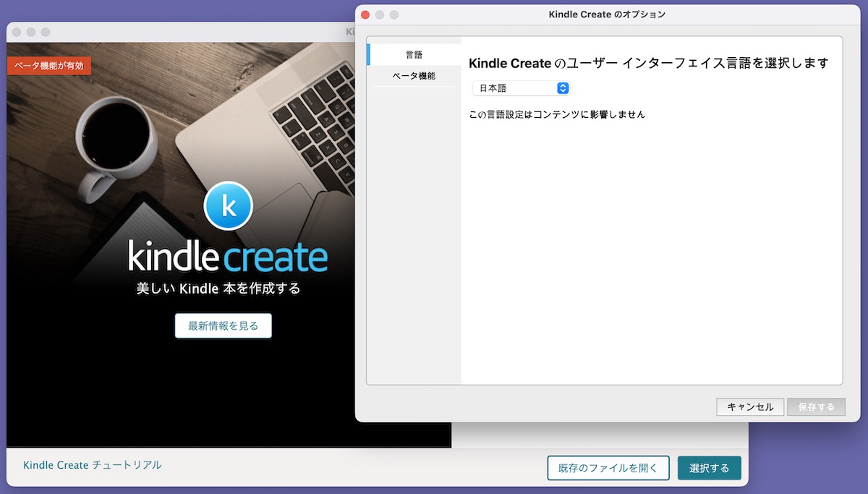
Task: Close the main Kindle Create window
Action: (x=17, y=32)
